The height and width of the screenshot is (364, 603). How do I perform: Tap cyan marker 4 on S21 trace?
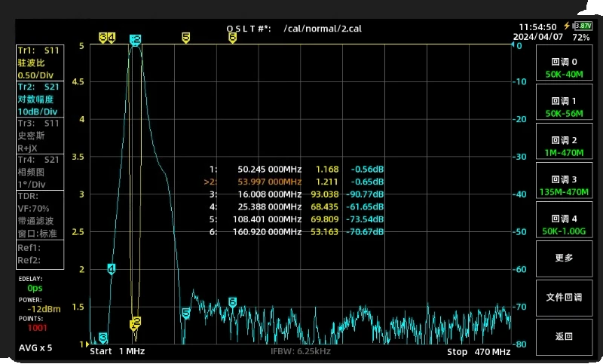tap(111, 269)
